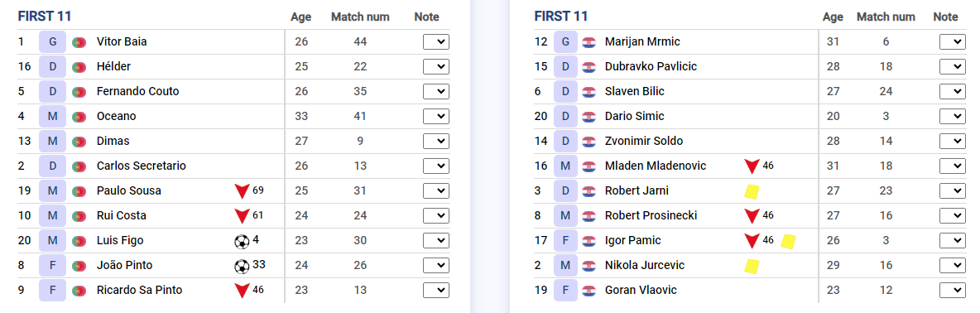Expand Ricardo Sa Pinto's Note dropdown
This screenshot has width=980, height=313.
(436, 290)
